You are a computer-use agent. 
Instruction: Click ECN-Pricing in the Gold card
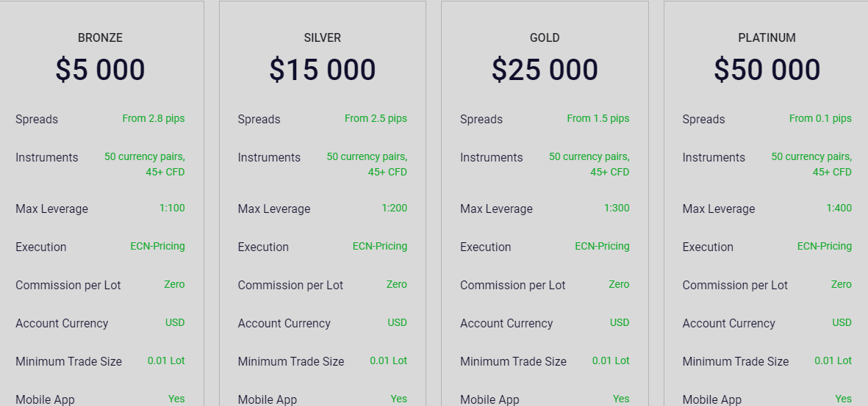[602, 246]
